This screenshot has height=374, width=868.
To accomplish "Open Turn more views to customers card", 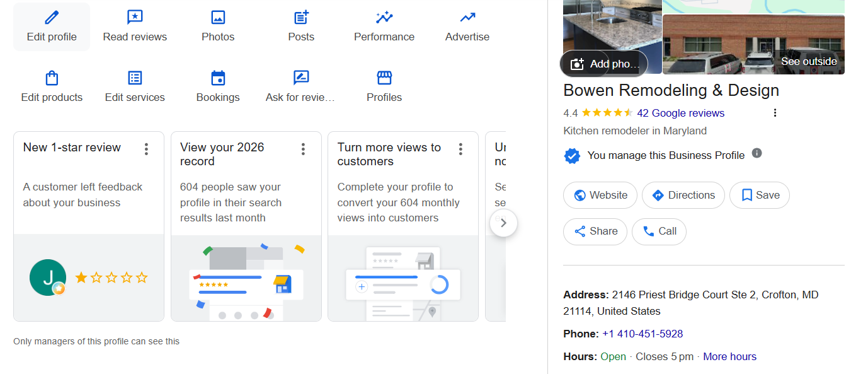I will pos(403,226).
